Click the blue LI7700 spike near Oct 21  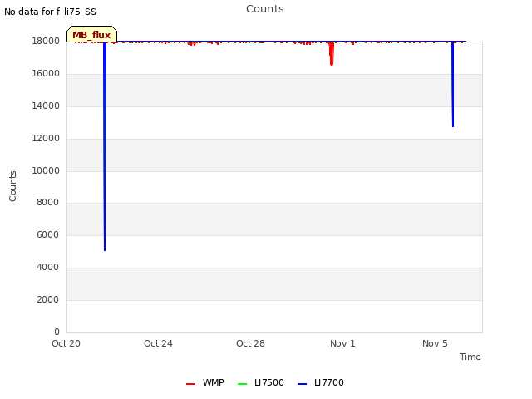(105, 146)
